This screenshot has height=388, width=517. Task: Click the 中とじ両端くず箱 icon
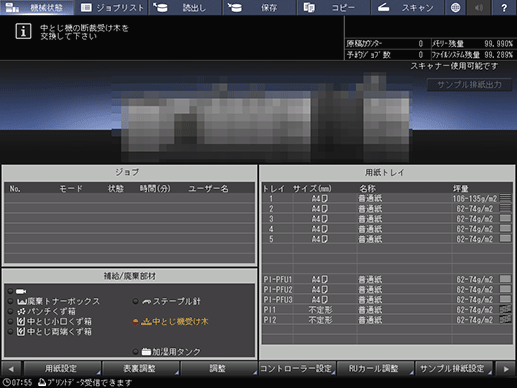21,332
